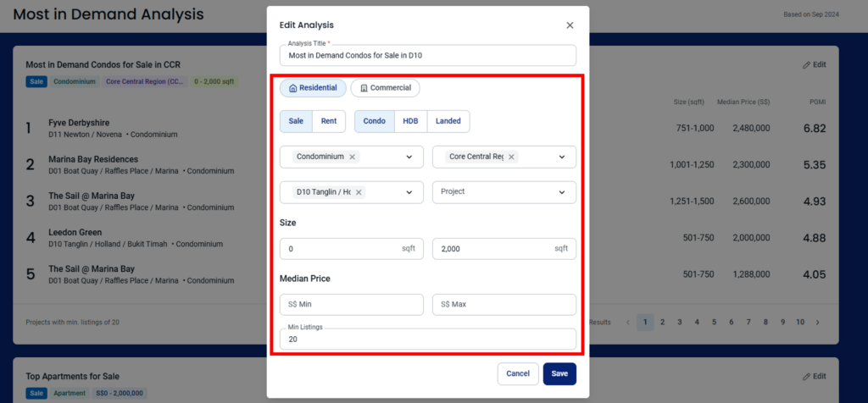Go to next page arrow in pagination
Screen dimensions: 868x403
(817, 322)
